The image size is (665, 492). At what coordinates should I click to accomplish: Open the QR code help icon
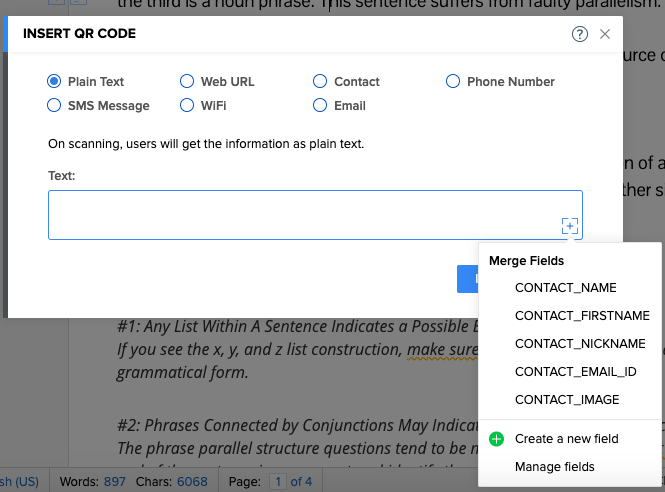(580, 34)
